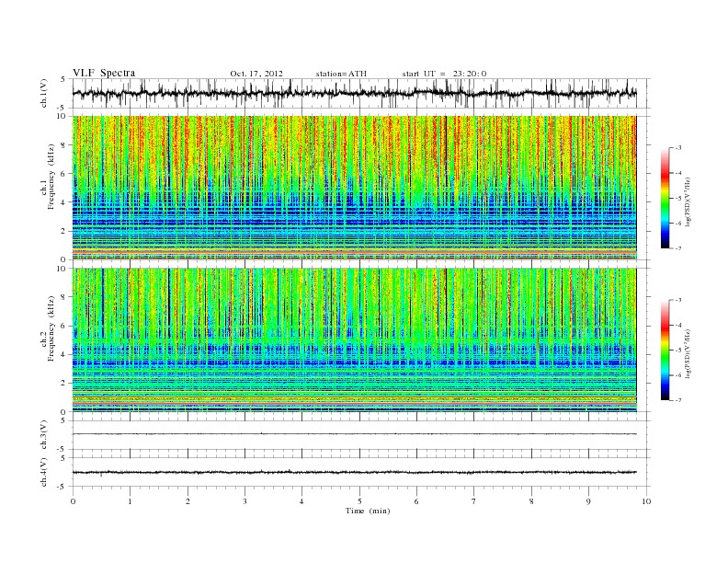Click the "-3" tick on upper colorbar
Image resolution: width=728 pixels, height=563 pixels.
(x=677, y=148)
